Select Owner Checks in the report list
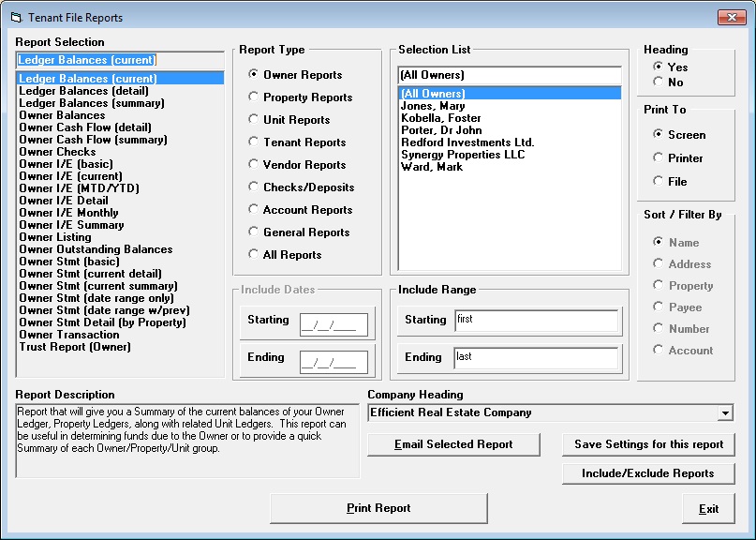The image size is (756, 540). tap(56, 151)
